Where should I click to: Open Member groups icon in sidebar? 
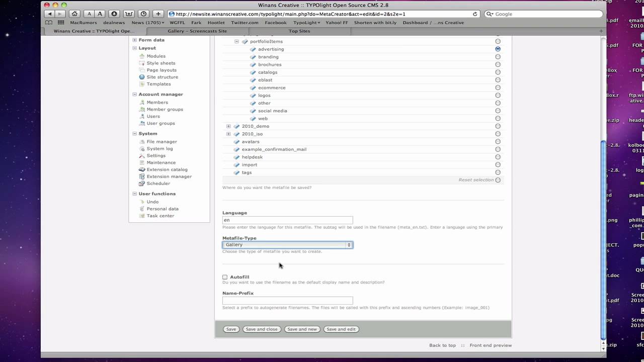[x=142, y=109]
